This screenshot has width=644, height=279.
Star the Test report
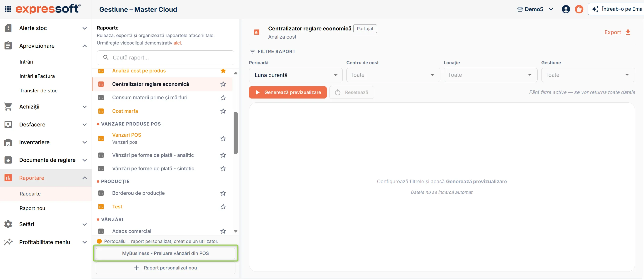coord(223,207)
